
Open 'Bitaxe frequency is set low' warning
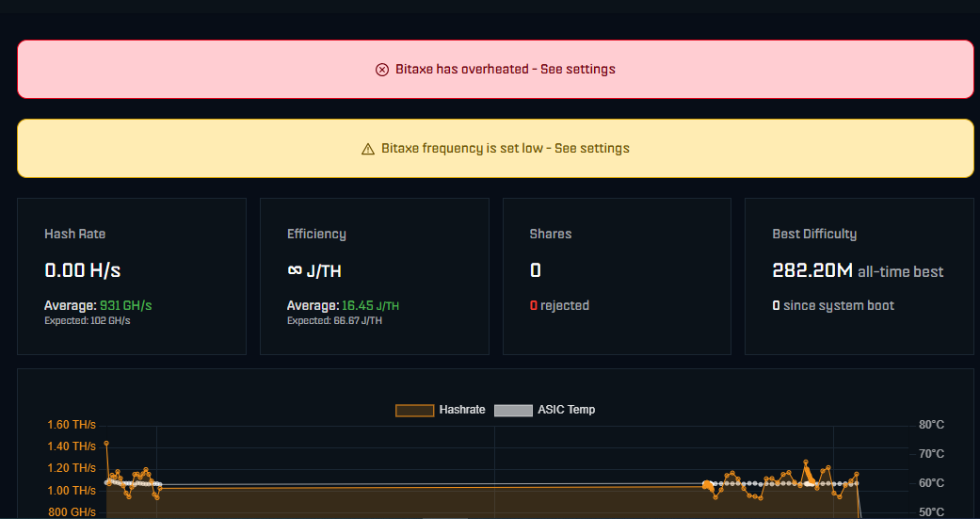(x=495, y=149)
